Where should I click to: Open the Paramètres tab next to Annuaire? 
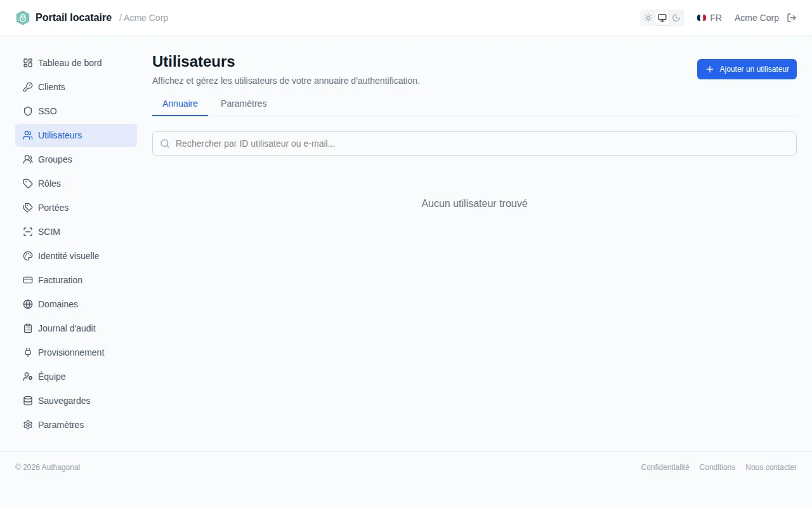click(x=244, y=104)
